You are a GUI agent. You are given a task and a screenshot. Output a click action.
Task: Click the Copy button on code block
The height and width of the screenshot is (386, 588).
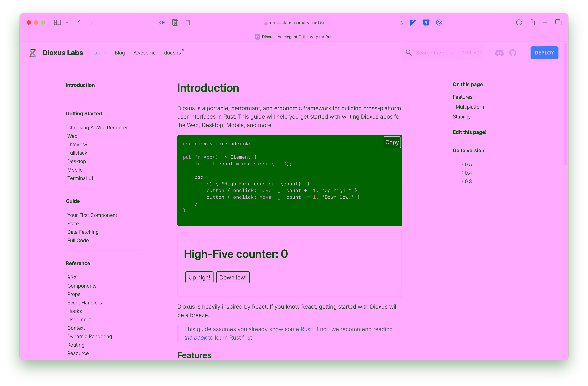pyautogui.click(x=392, y=142)
